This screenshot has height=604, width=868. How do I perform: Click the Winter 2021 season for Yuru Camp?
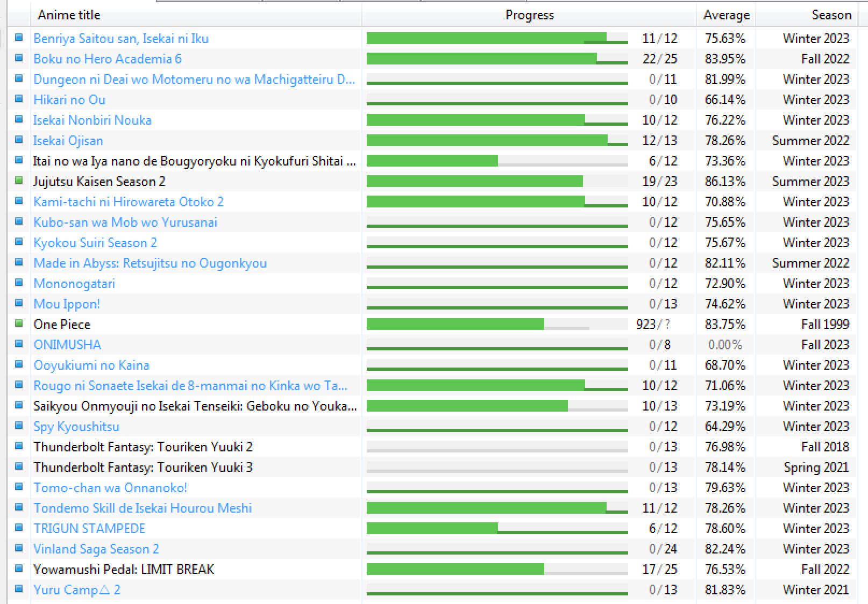point(816,590)
